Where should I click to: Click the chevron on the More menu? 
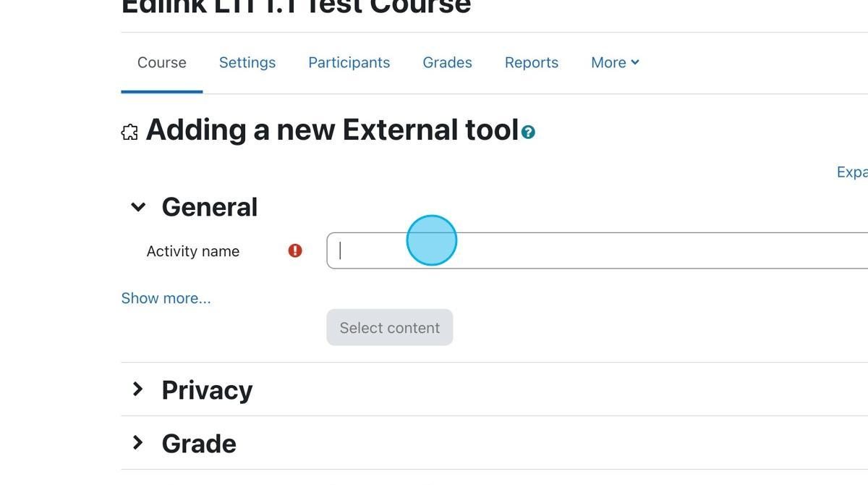click(636, 62)
